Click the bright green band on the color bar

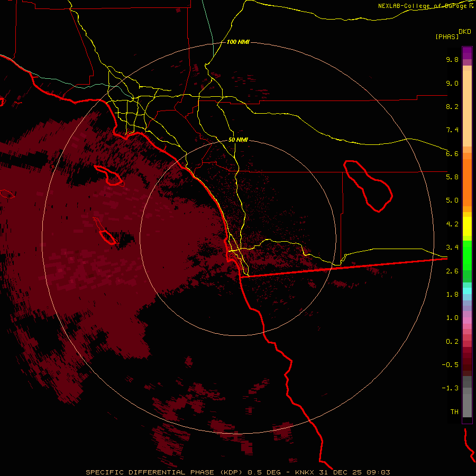coord(467,255)
